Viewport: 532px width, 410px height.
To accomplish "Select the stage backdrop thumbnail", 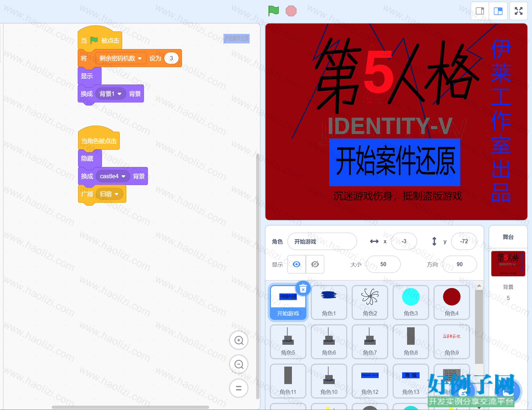I will 508,263.
